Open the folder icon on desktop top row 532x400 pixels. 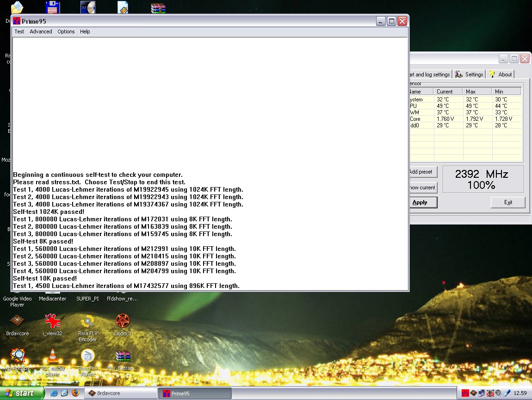click(17, 7)
